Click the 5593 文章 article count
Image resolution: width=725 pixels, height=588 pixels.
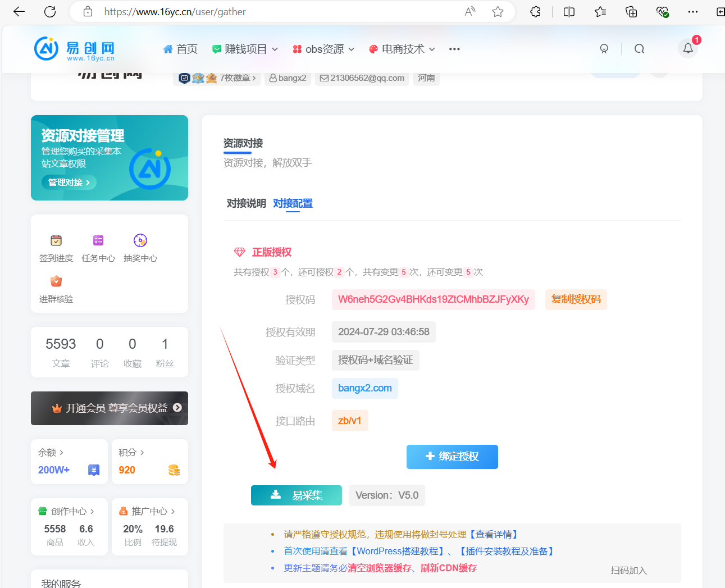pyautogui.click(x=61, y=352)
